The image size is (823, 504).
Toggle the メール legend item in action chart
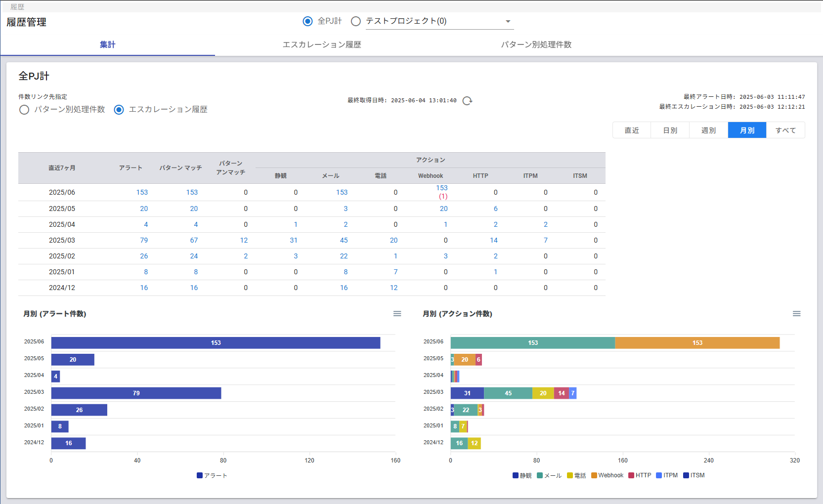(549, 475)
